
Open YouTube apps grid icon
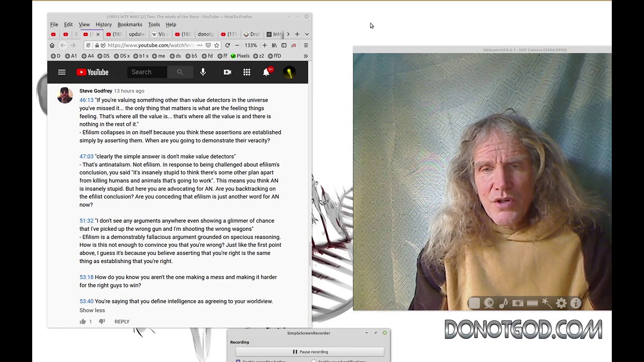click(x=247, y=72)
